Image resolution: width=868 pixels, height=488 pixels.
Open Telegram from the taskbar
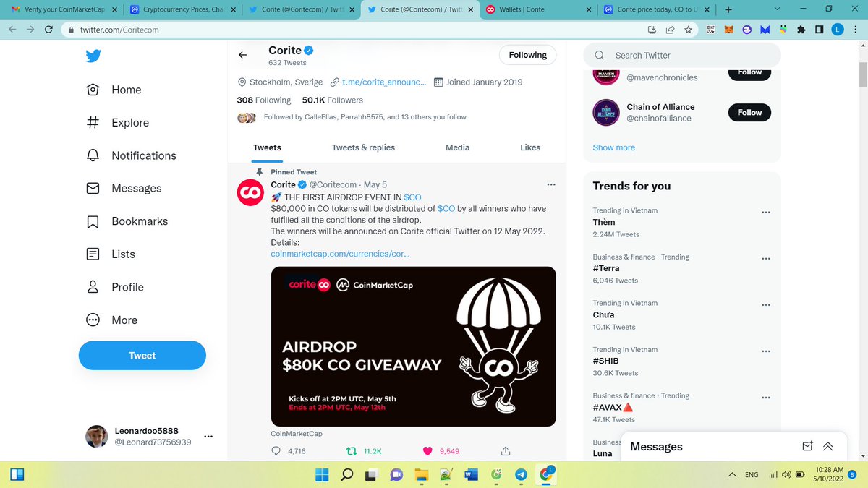tap(521, 474)
